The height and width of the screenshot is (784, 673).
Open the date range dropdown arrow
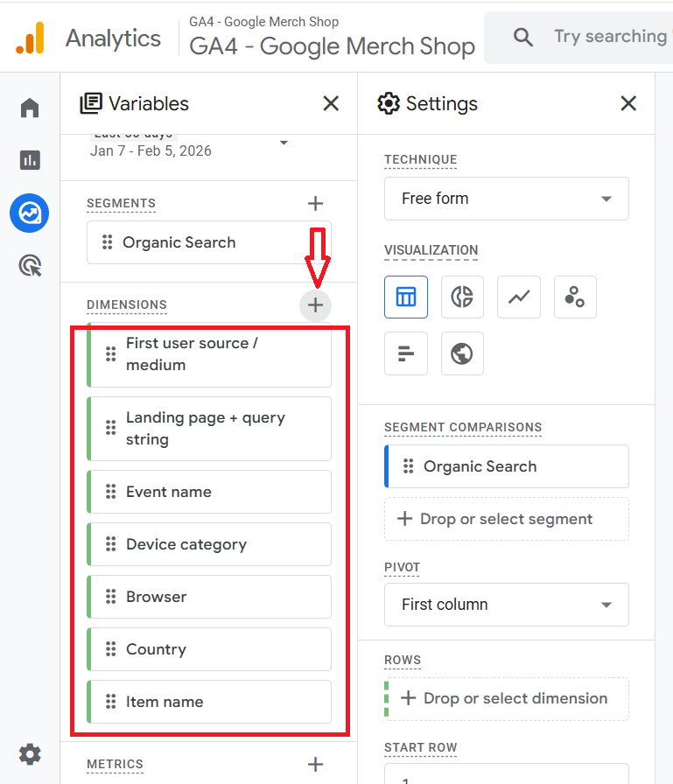pyautogui.click(x=284, y=143)
